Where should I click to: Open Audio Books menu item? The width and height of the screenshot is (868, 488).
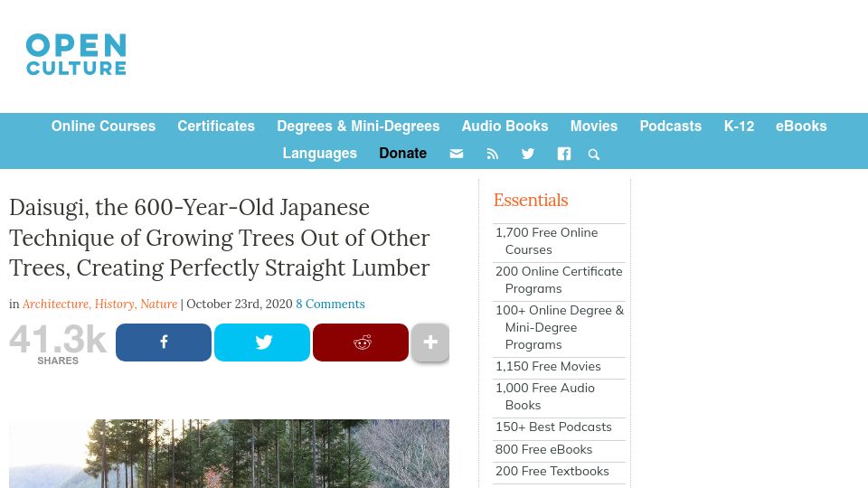[x=505, y=127]
